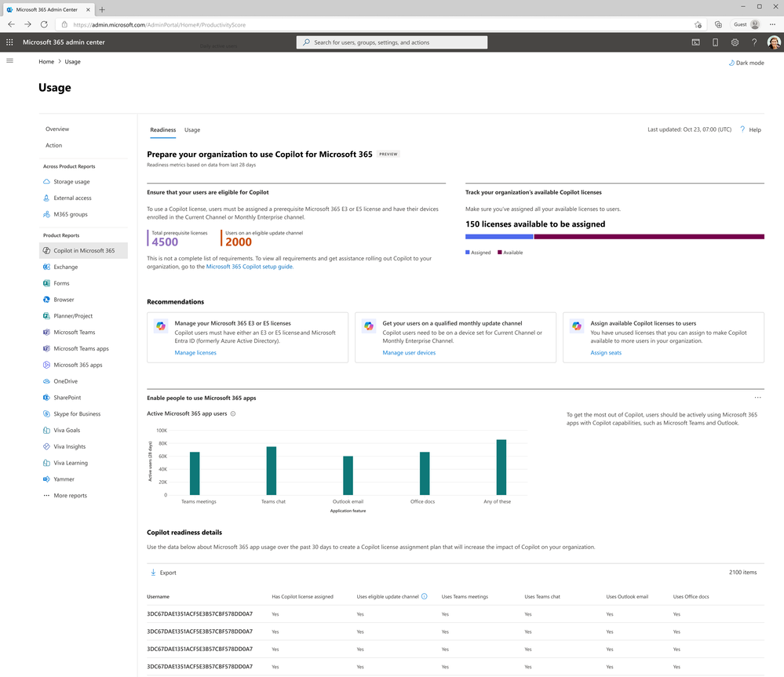Screen dimensions: 784x677
Task: Click the Microsoft Teams icon in sidebar
Action: click(x=46, y=333)
